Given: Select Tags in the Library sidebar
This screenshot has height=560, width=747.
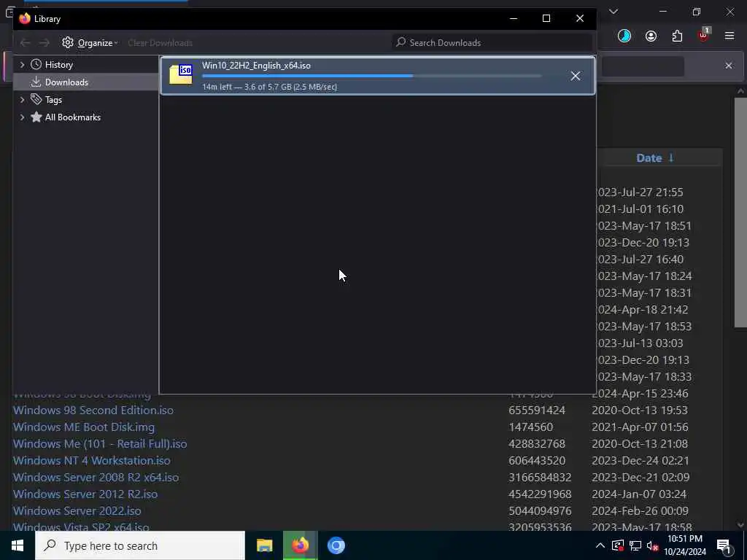Looking at the screenshot, I should (53, 99).
